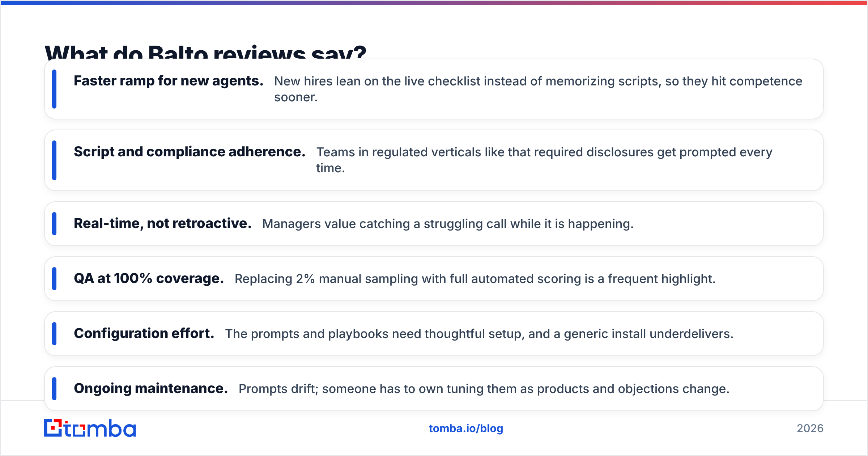The height and width of the screenshot is (456, 868).
Task: Open the tomba.io/blog link
Action: point(466,428)
